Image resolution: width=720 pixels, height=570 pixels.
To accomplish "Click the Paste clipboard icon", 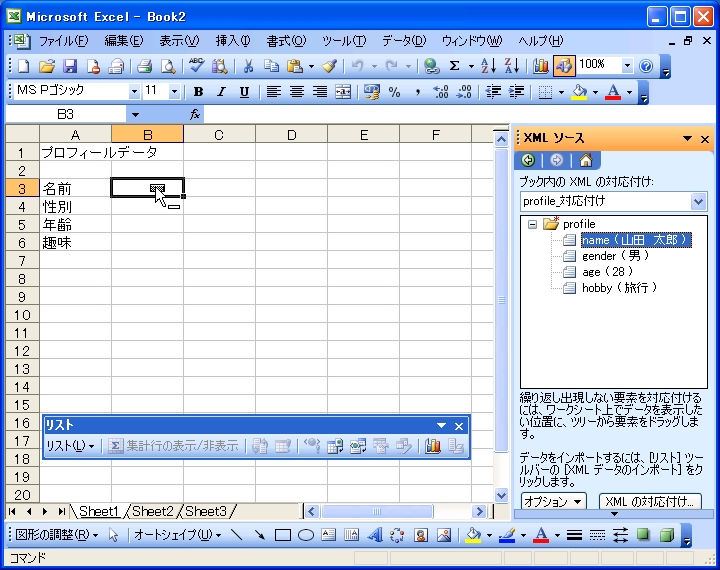I will [x=295, y=67].
